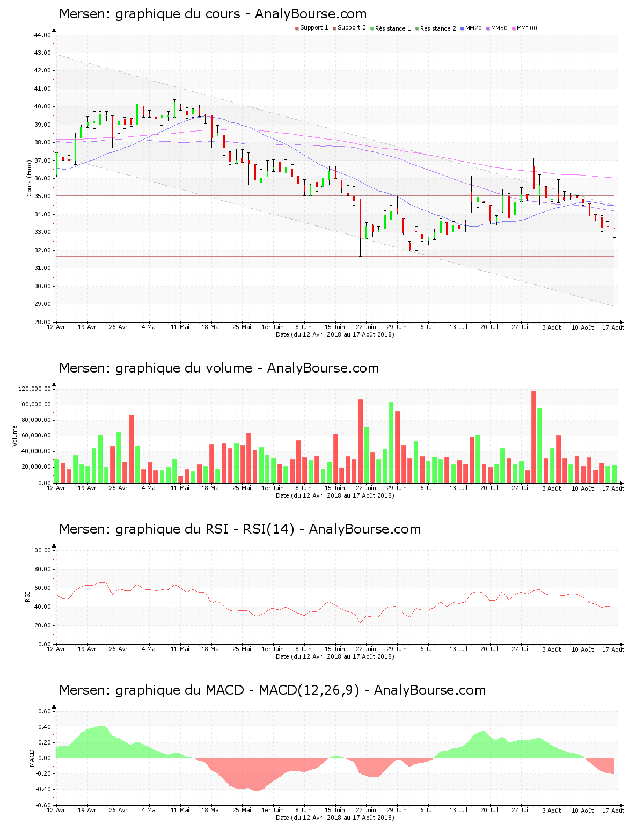
Task: Click '29 Juin' date on RSI chart
Action: point(397,649)
